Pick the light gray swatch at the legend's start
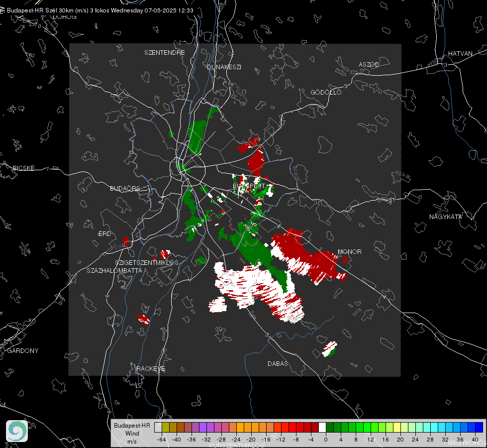This screenshot has height=448, width=487. coord(158,428)
